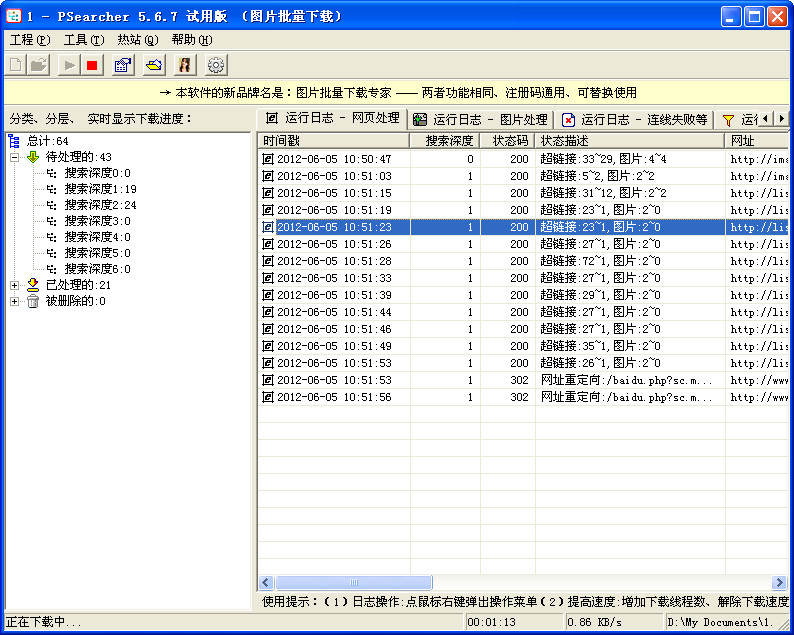
Task: Select tree item 搜索深度3:0
Action: pyautogui.click(x=97, y=221)
